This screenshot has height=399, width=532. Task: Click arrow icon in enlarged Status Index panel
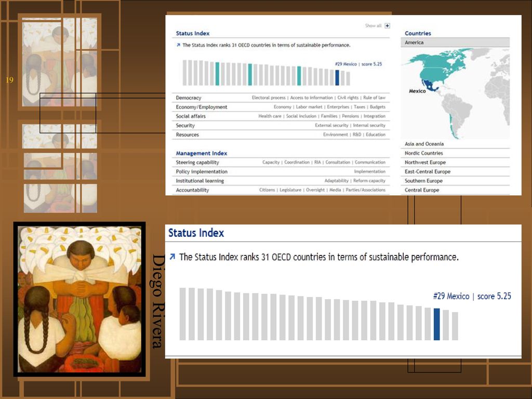172,257
